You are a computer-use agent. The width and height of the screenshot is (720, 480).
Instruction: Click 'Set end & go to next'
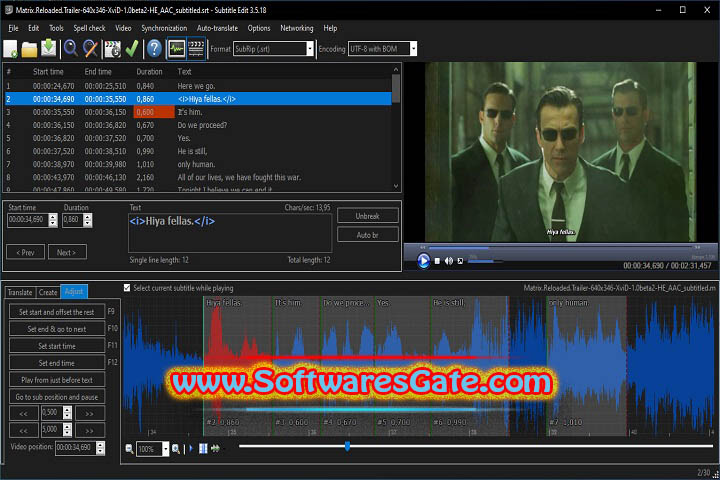(x=56, y=329)
